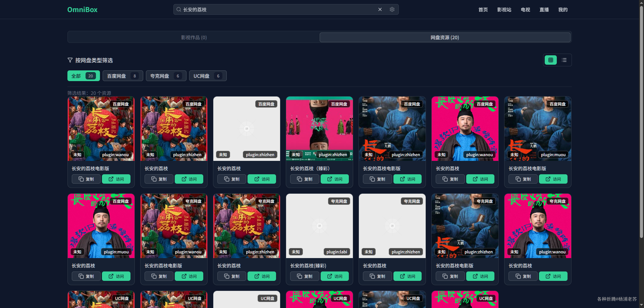
Task: Click the search magnifier icon
Action: (179, 9)
